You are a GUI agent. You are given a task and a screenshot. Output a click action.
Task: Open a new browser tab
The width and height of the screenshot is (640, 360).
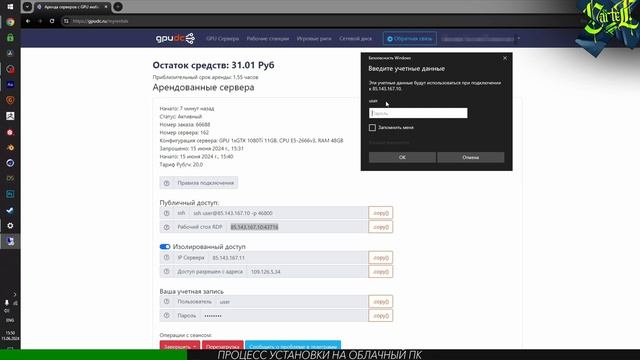118,7
